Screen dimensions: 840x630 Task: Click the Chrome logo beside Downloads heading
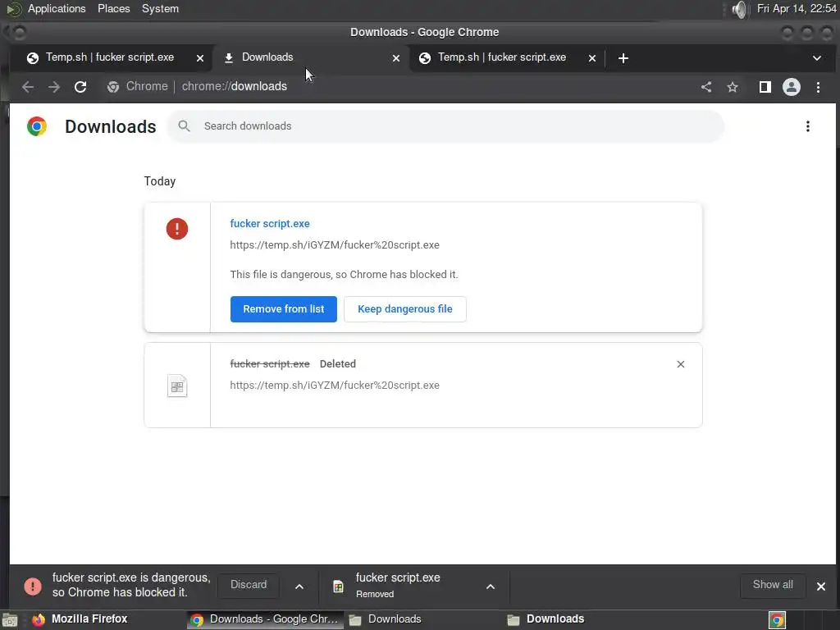click(36, 126)
